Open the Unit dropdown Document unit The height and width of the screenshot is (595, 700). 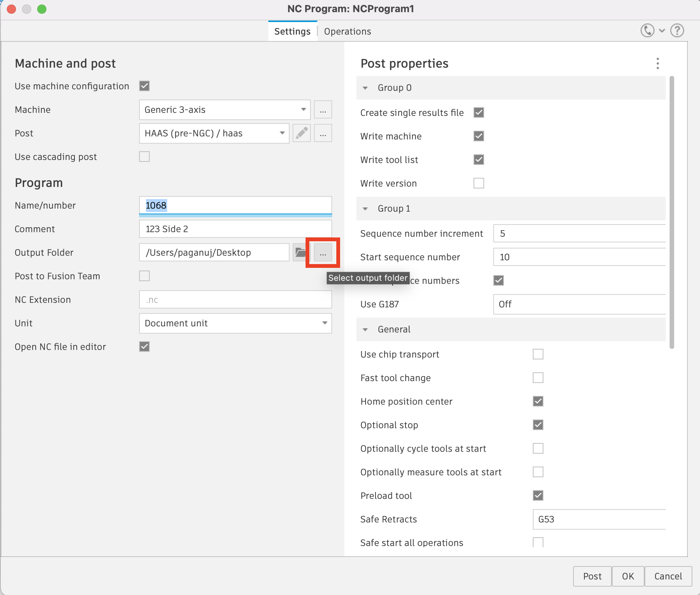click(235, 323)
